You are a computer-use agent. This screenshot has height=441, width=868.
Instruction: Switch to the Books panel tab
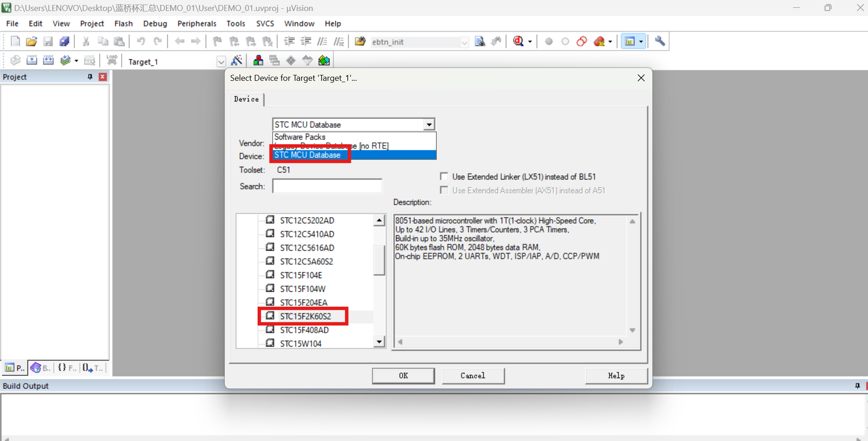[x=40, y=367]
